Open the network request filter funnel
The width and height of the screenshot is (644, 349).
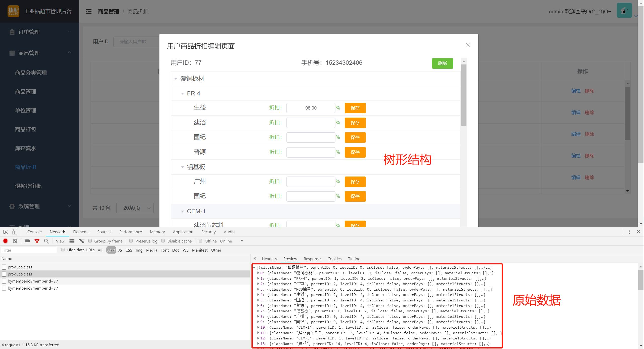[x=37, y=241]
